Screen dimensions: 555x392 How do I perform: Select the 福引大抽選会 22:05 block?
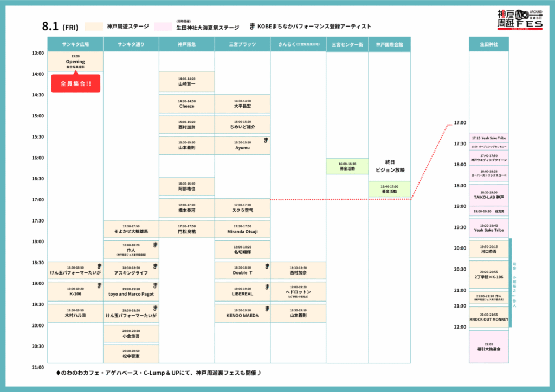tap(488, 347)
